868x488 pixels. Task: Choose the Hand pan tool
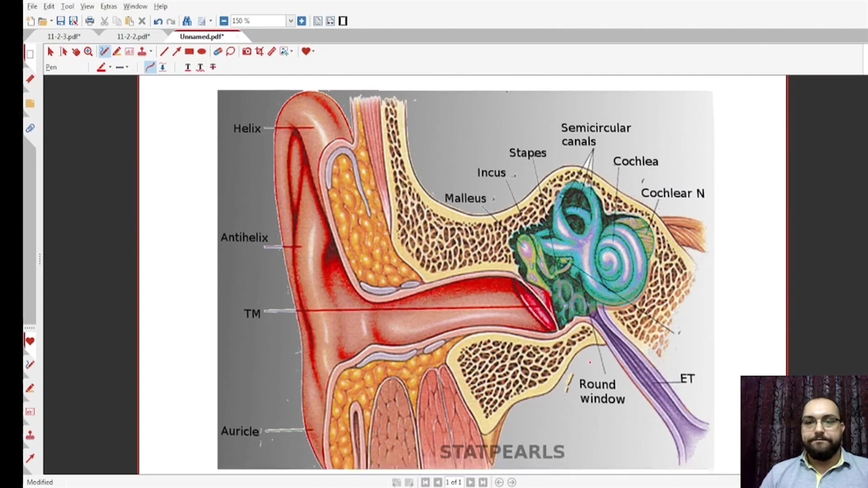(x=75, y=52)
